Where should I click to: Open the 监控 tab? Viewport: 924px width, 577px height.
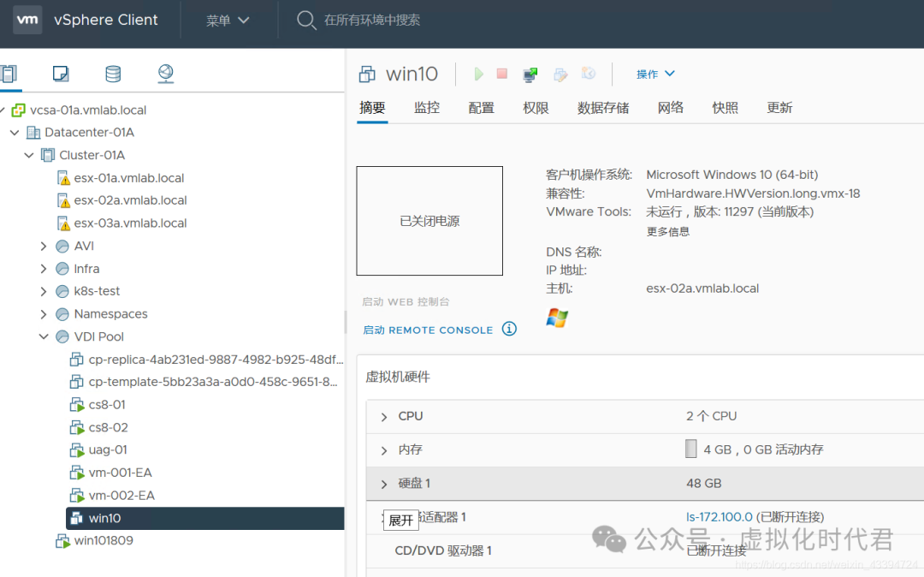click(426, 107)
